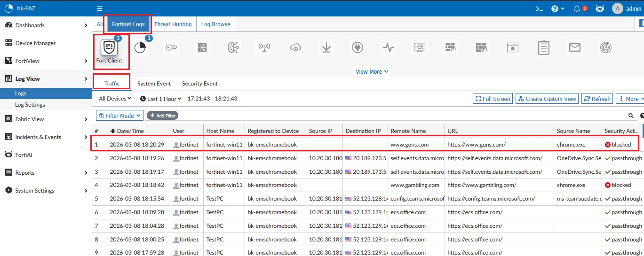
Task: Click the Destination IP column header
Action: pos(365,131)
